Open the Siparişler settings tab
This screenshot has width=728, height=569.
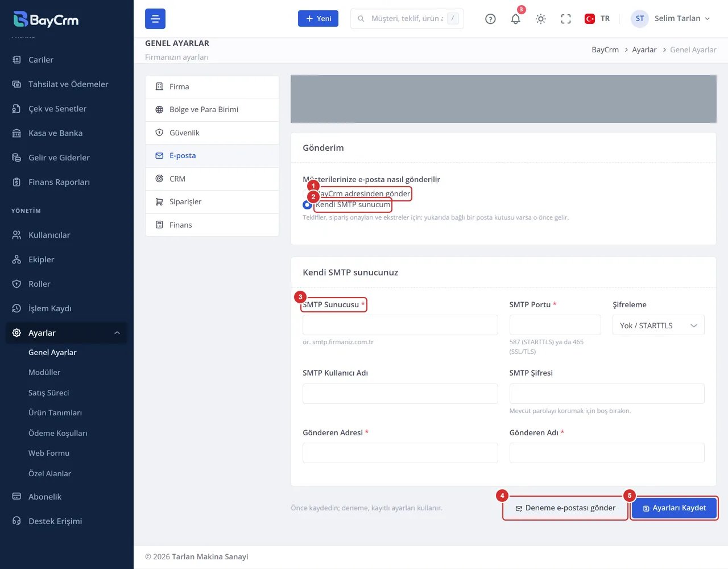point(212,201)
